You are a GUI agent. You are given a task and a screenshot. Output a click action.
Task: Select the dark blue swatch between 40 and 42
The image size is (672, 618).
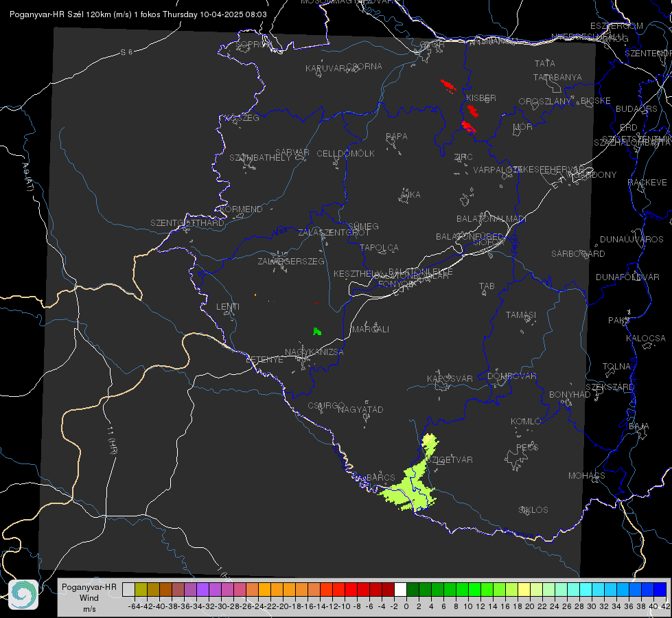(x=660, y=589)
